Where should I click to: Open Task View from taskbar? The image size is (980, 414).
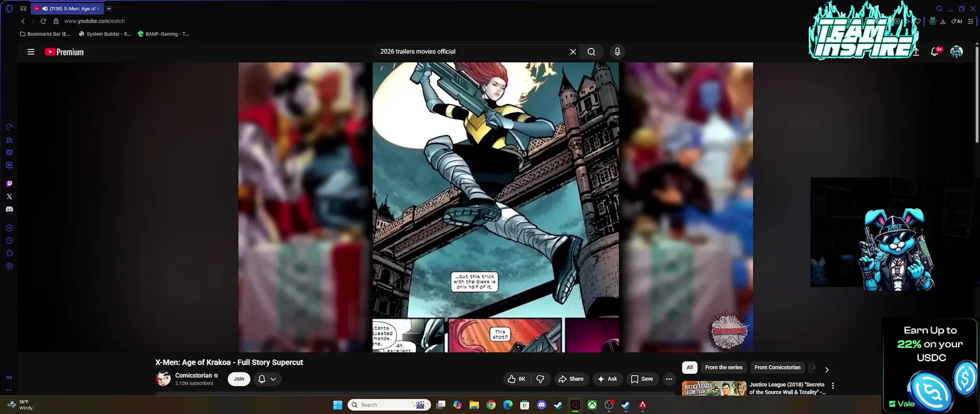(441, 405)
